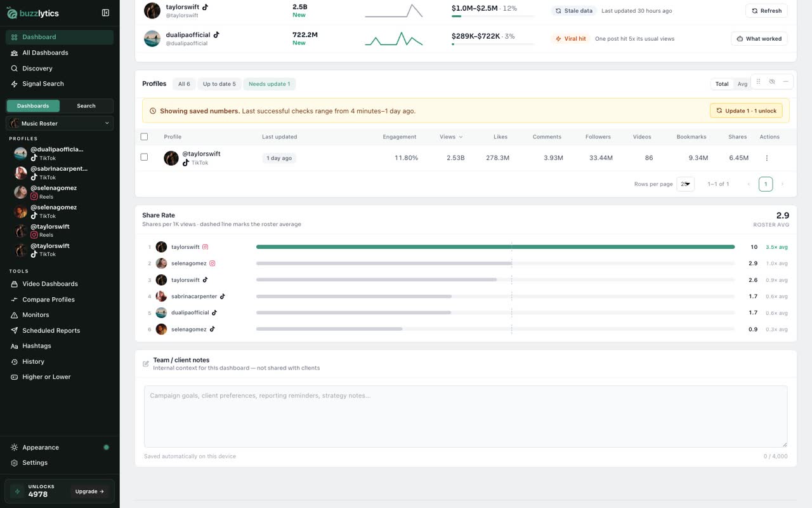
Task: Select all profiles with header checkbox
Action: (x=144, y=137)
